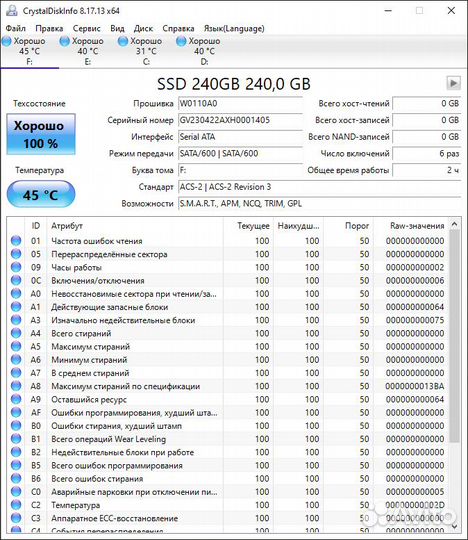Select the D: disk tab

click(x=204, y=51)
